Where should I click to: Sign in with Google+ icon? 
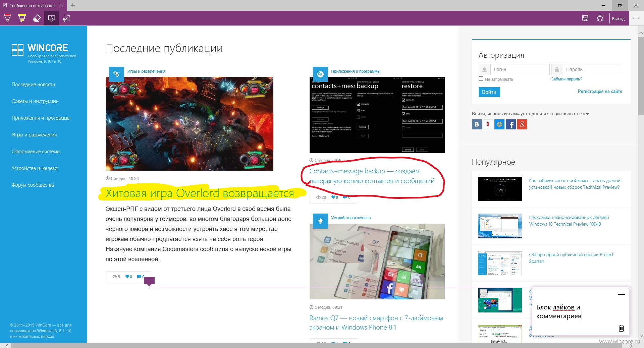point(522,124)
